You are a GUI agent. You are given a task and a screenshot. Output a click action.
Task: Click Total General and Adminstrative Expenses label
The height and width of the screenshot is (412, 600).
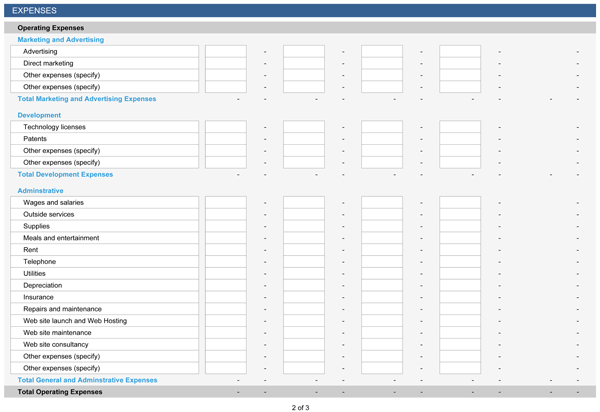[x=87, y=381]
